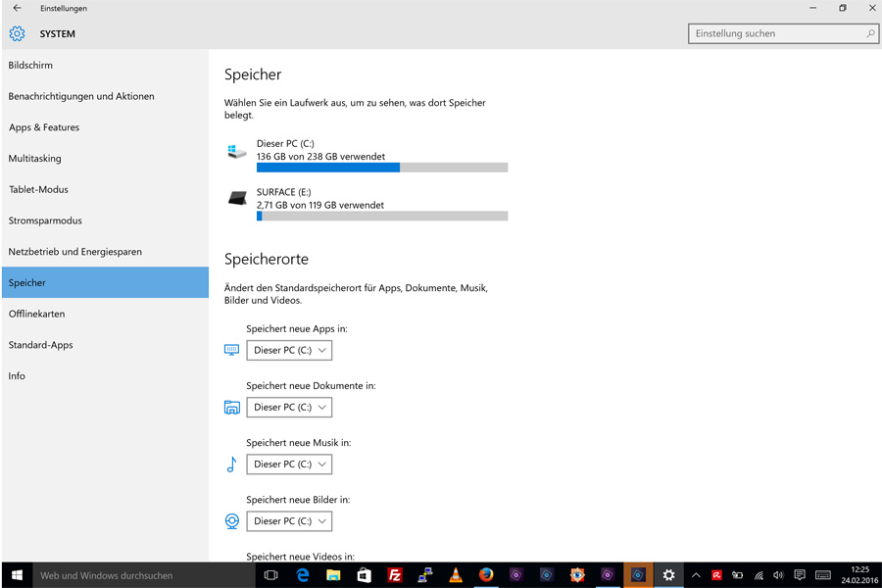Viewport: 882px width, 588px height.
Task: Click the volume speaker icon in tray
Action: (778, 575)
